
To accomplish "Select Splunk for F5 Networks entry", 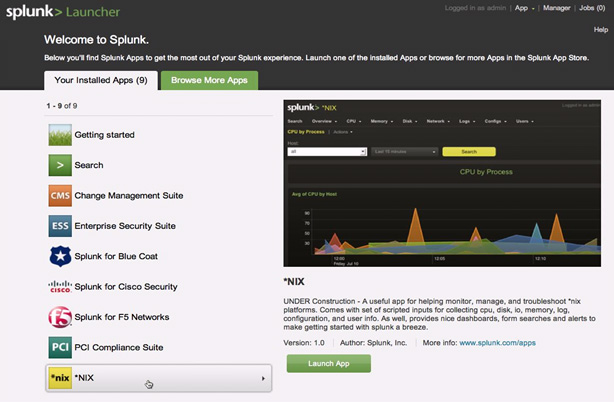I will pos(122,317).
